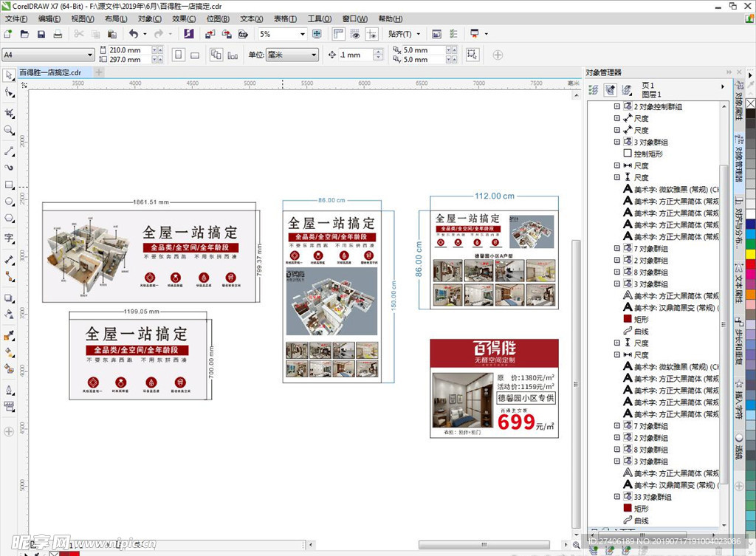Click the Import icon
The height and width of the screenshot is (556, 756).
click(x=210, y=34)
